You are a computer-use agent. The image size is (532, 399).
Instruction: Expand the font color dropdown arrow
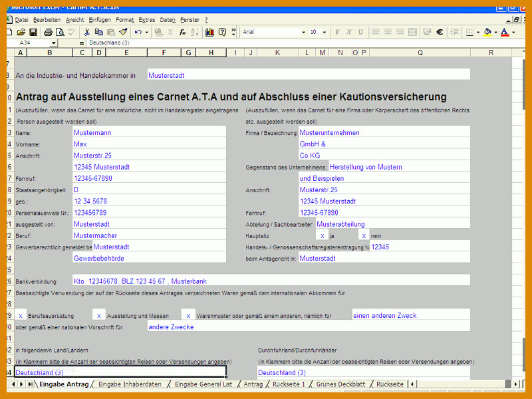(x=513, y=33)
